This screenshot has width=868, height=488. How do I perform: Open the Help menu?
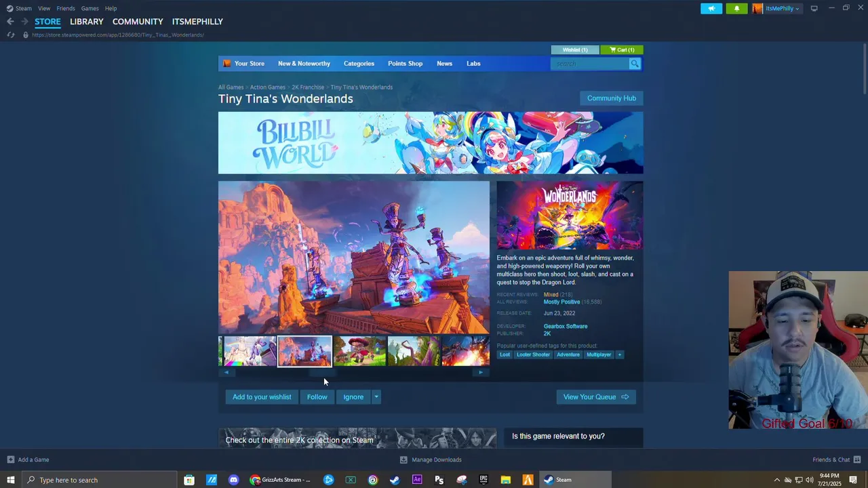pyautogui.click(x=111, y=8)
